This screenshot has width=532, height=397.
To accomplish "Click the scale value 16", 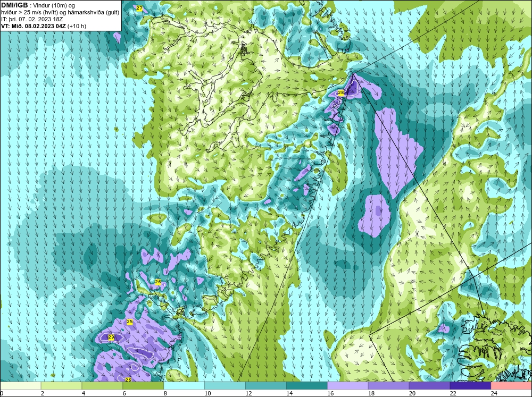I will (x=330, y=393).
